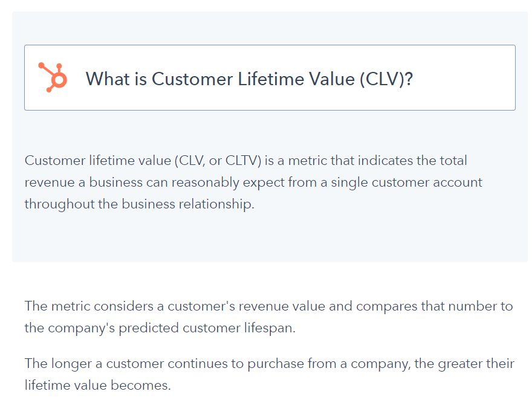
Task: Click the words 'the greater their'
Action: pyautogui.click(x=464, y=364)
